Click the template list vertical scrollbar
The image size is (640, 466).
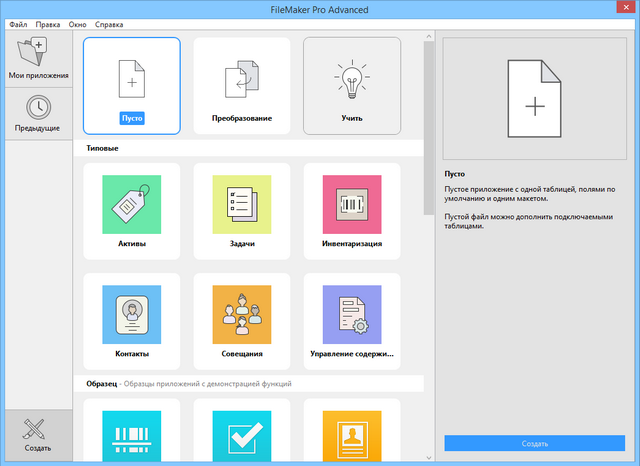[x=429, y=150]
